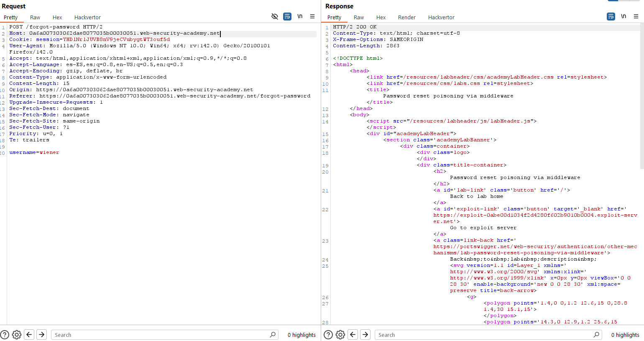The image size is (644, 341).
Task: Go to previous search match in request
Action: pos(29,334)
